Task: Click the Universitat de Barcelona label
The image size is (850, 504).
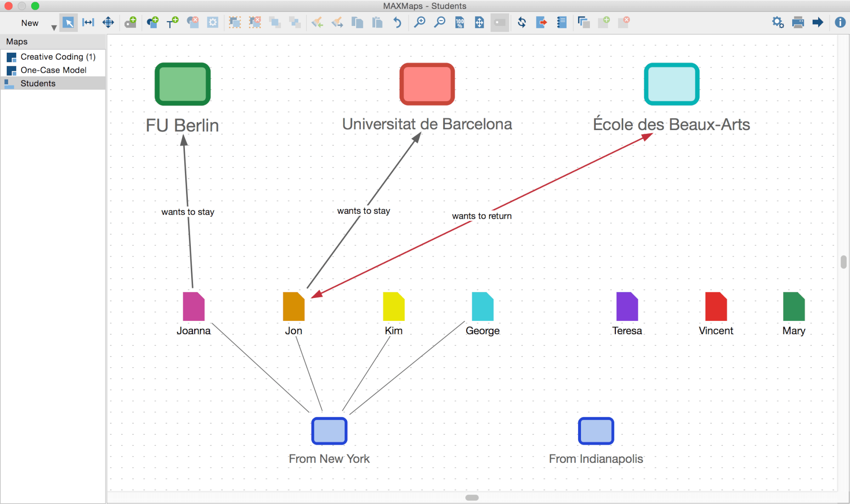Action: pyautogui.click(x=427, y=124)
